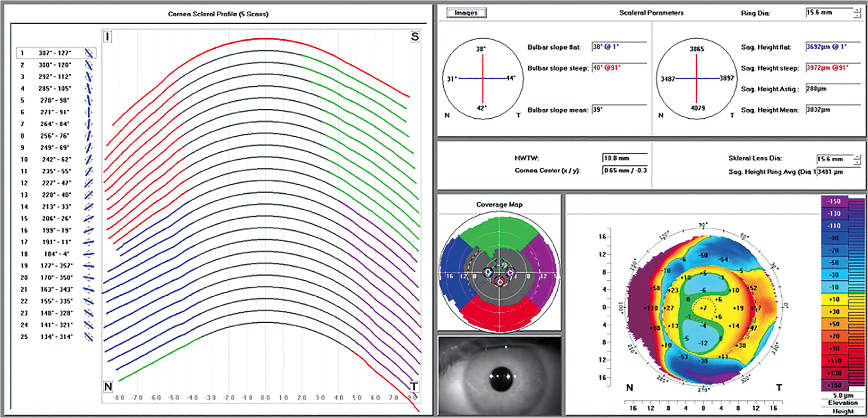Select scan row 13 labeled 220° - 40°
The height and width of the screenshot is (418, 868).
click(x=56, y=195)
